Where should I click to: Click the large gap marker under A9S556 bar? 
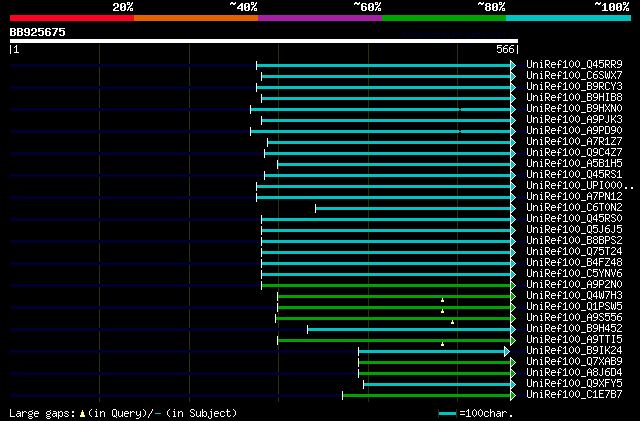tap(452, 323)
